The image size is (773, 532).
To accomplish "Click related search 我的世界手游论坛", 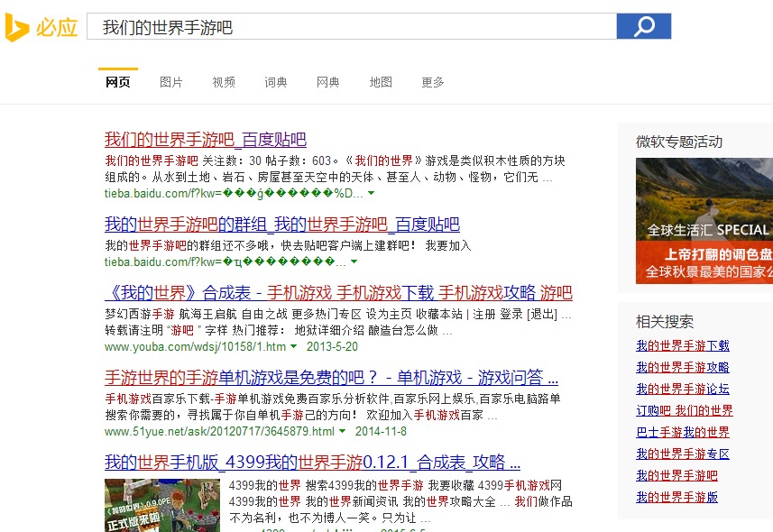I will click(x=682, y=389).
